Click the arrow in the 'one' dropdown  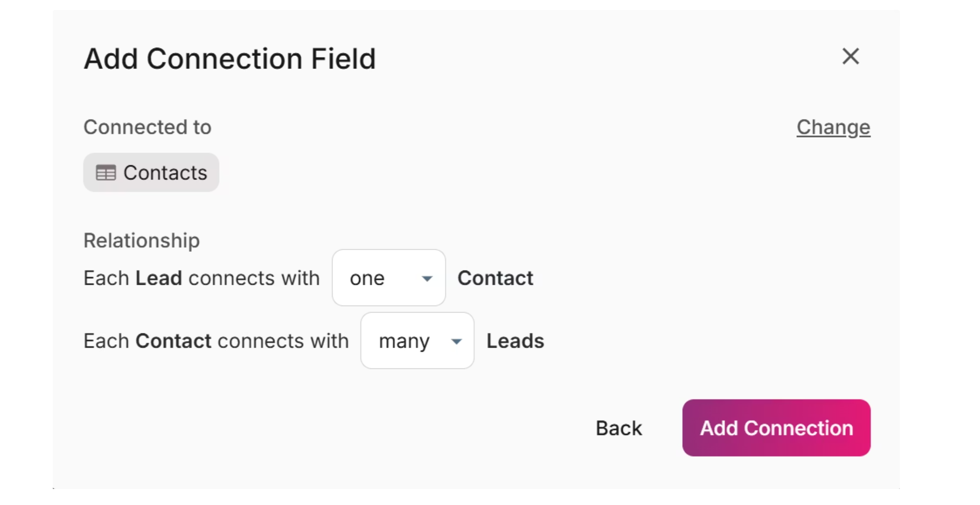click(427, 279)
